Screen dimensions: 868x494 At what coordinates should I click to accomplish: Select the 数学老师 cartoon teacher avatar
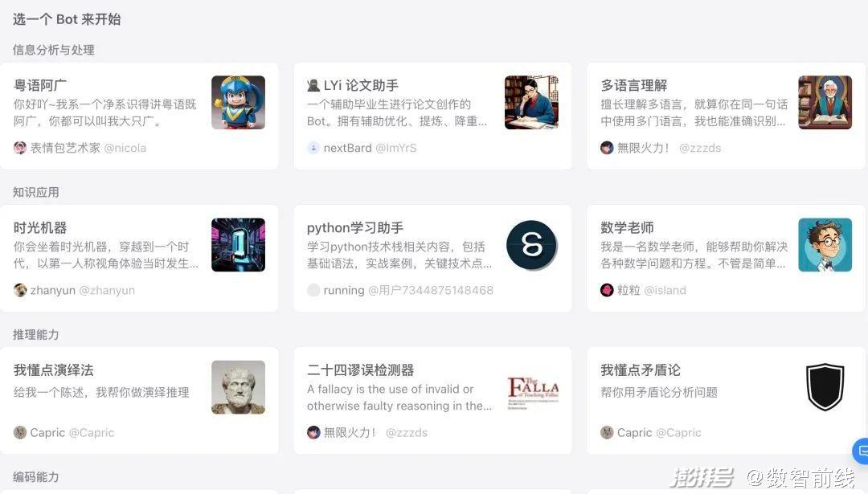click(x=825, y=244)
